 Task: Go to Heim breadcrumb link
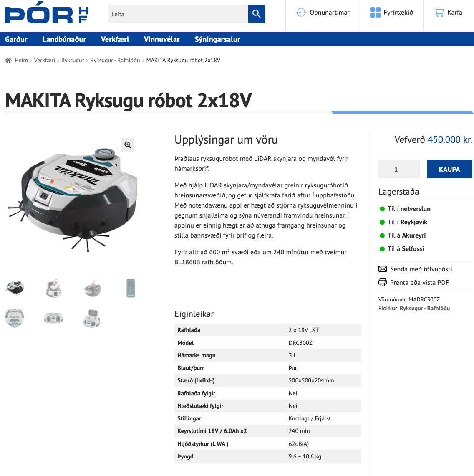pos(21,60)
